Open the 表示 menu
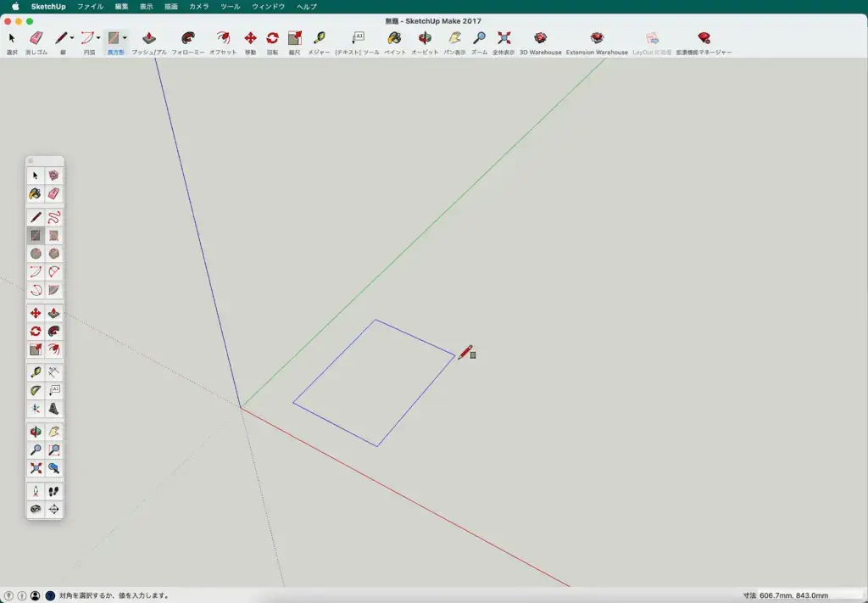The image size is (868, 603). [146, 7]
